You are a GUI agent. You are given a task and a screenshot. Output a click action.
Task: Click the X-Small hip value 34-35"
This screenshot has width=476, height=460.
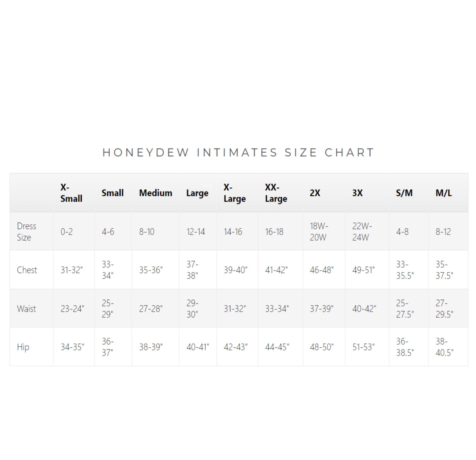pos(72,347)
